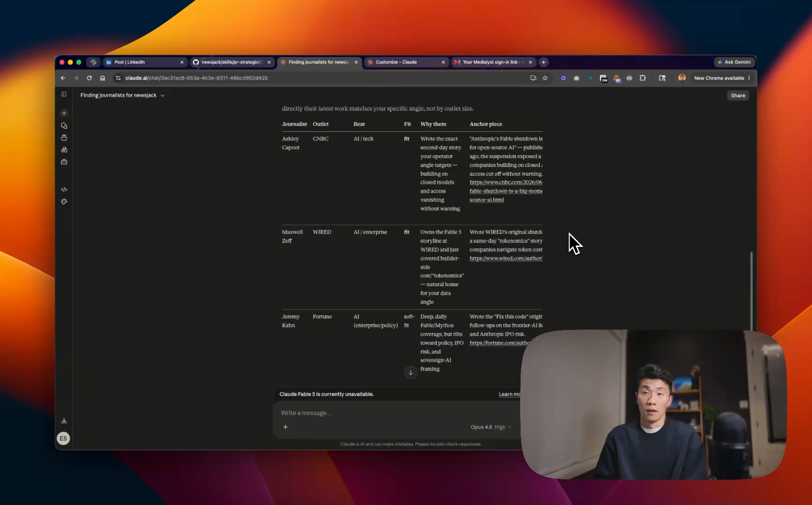This screenshot has width=812, height=505.
Task: Start a new chat with plus icon
Action: [x=64, y=113]
